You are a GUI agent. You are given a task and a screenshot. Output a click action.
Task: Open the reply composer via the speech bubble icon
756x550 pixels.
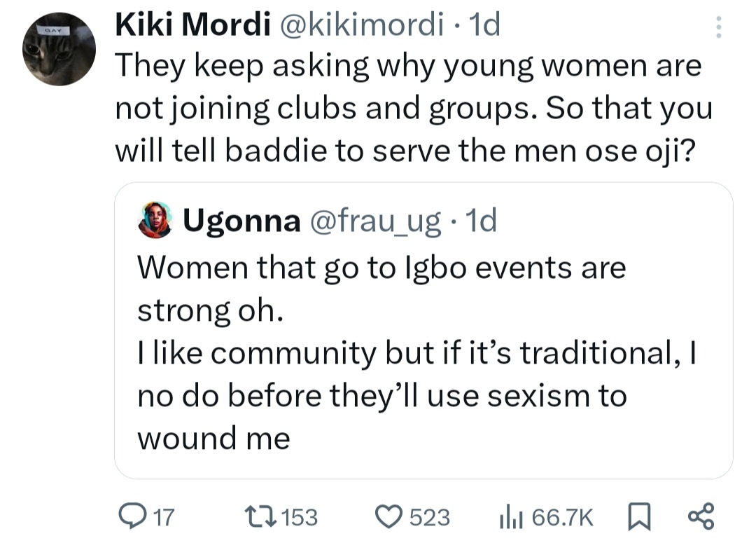coord(134,516)
